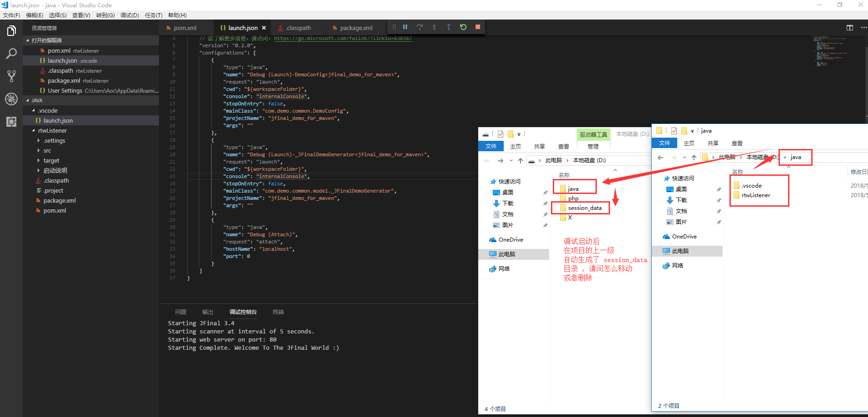Image resolution: width=868 pixels, height=417 pixels.
Task: Click 'Starting web server on port: 80' console line
Action: point(222,340)
